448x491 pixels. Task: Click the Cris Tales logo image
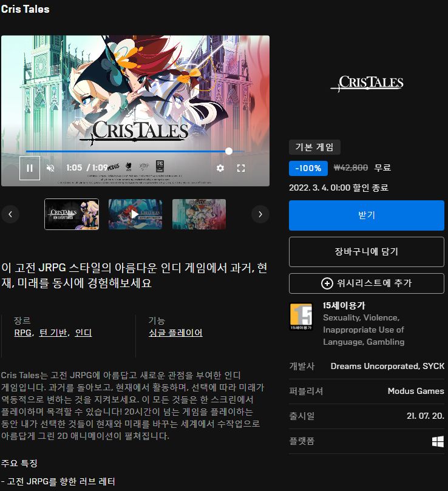(x=367, y=83)
